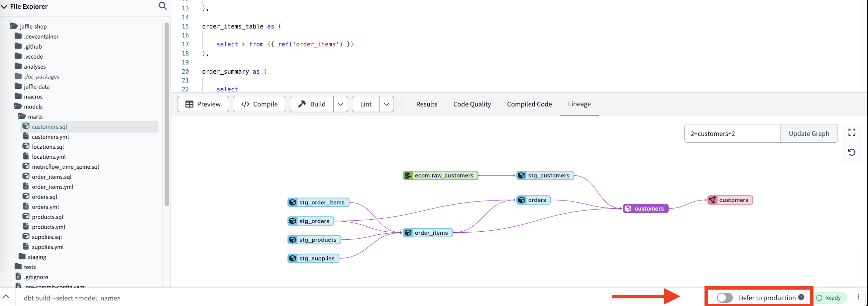This screenshot has height=306, width=868.
Task: Open the Code Quality tab
Action: coord(472,104)
